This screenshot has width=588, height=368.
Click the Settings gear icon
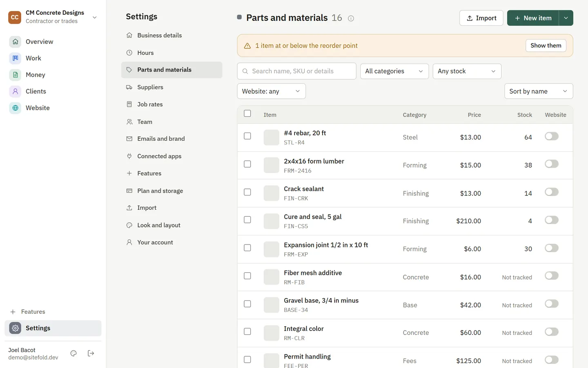click(15, 328)
